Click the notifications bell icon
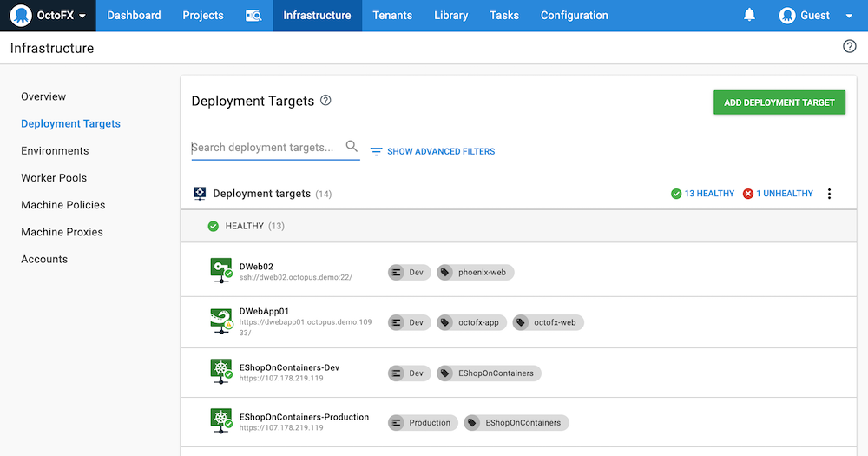This screenshot has width=868, height=456. tap(749, 16)
